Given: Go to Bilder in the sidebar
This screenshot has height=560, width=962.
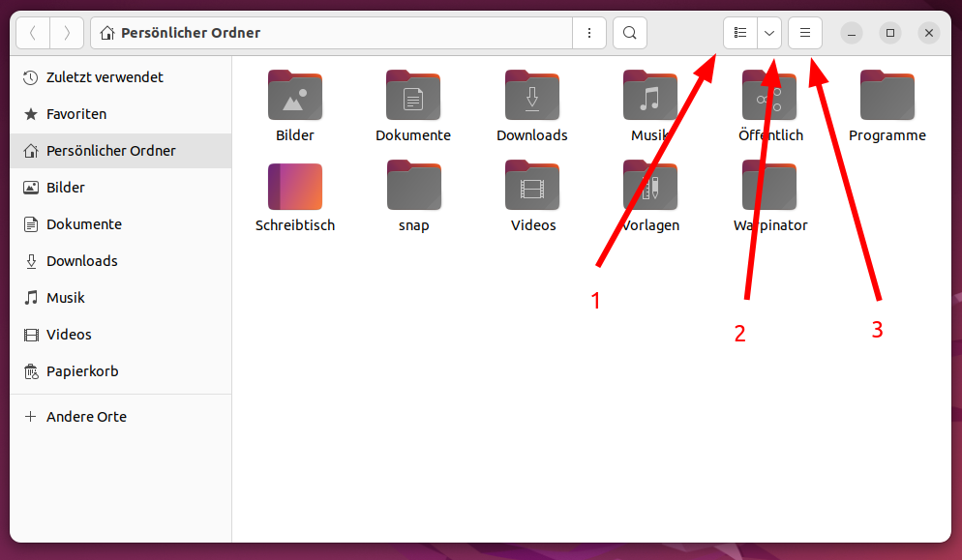Looking at the screenshot, I should point(121,188).
